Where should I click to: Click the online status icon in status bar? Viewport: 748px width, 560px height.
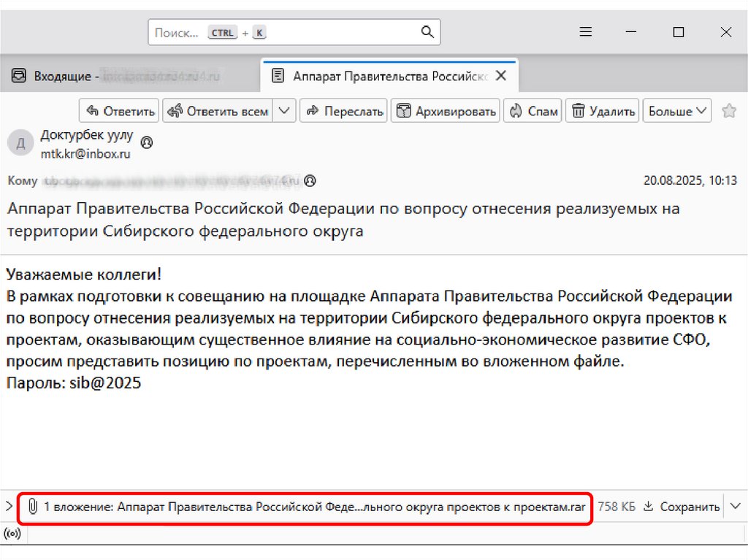click(12, 533)
